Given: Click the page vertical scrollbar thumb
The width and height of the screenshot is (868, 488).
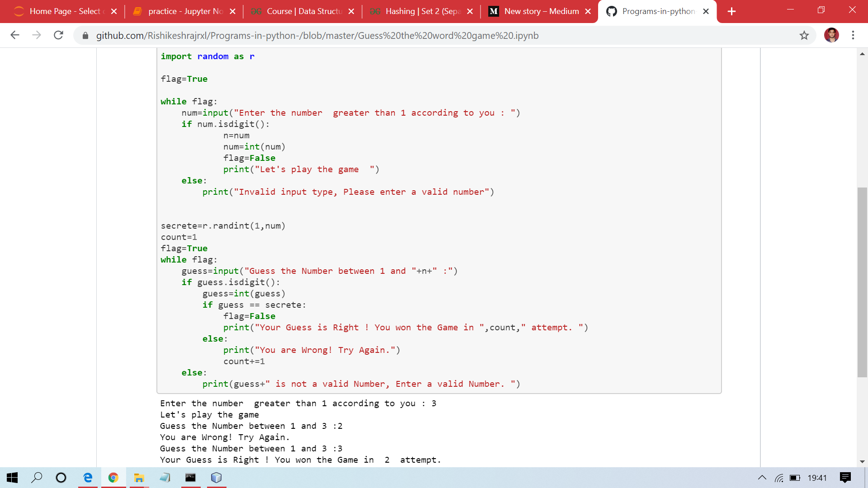Looking at the screenshot, I should coord(862,282).
